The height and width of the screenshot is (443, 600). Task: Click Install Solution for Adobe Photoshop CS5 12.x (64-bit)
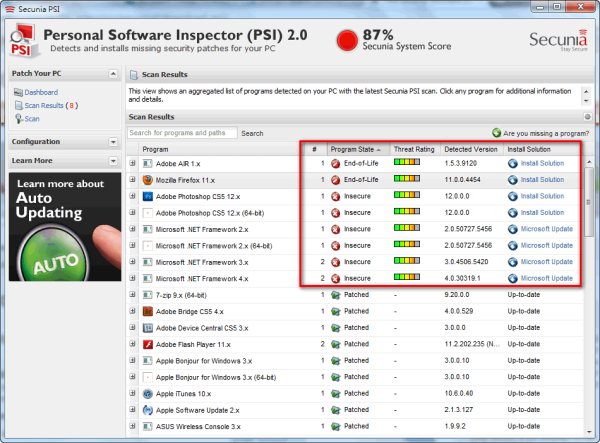coord(542,213)
